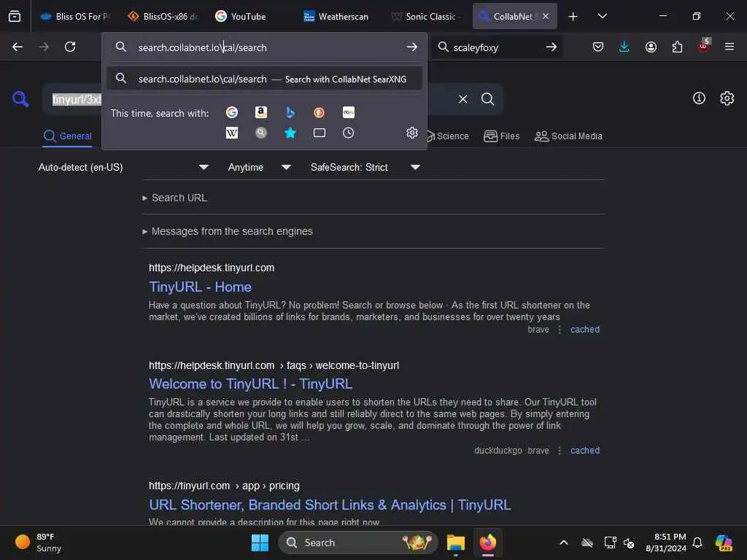
Task: Open Anytime time range dropdown
Action: 259,167
